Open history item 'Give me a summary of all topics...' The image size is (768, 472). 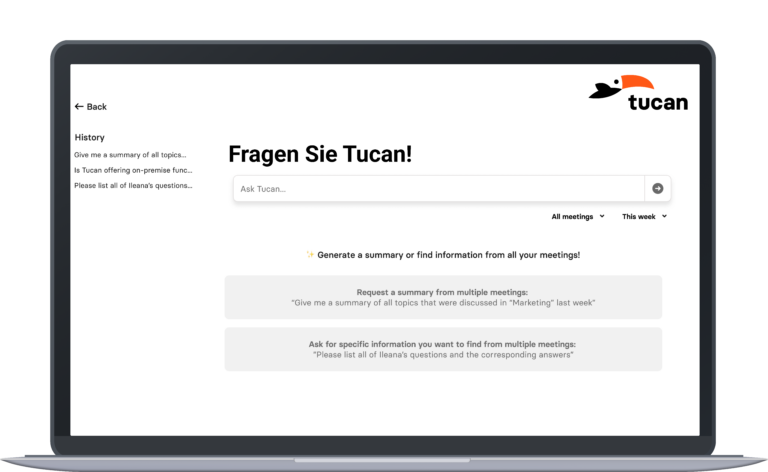130,155
